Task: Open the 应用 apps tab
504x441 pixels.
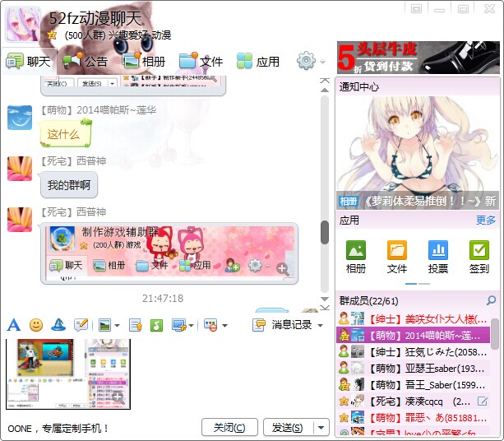Action: pyautogui.click(x=258, y=61)
